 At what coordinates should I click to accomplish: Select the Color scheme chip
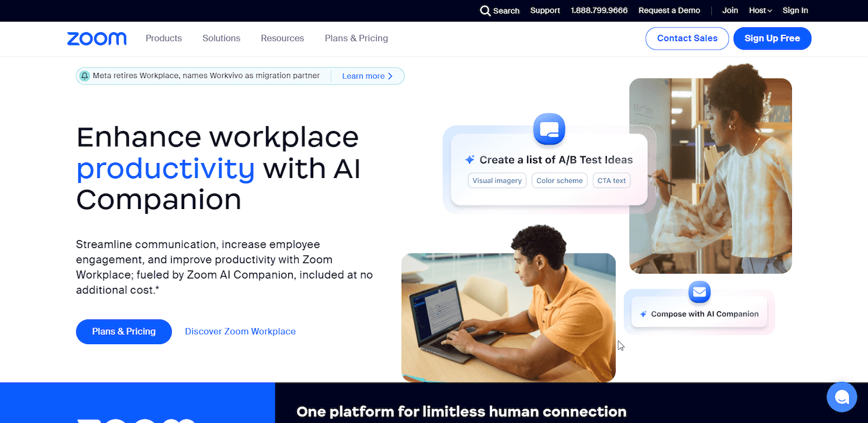point(560,180)
